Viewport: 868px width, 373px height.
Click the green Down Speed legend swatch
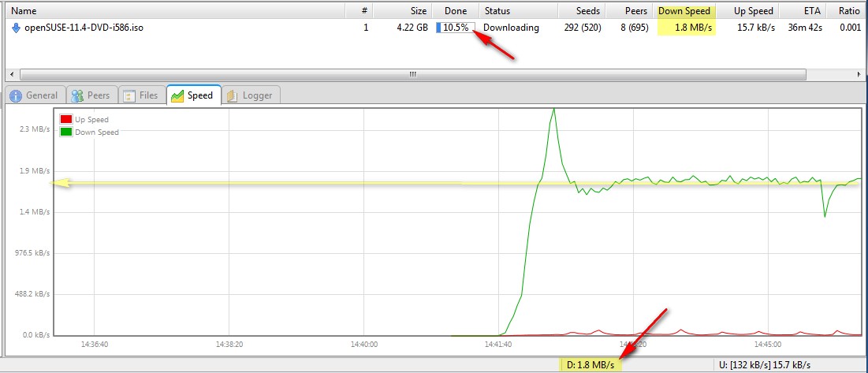[66, 132]
